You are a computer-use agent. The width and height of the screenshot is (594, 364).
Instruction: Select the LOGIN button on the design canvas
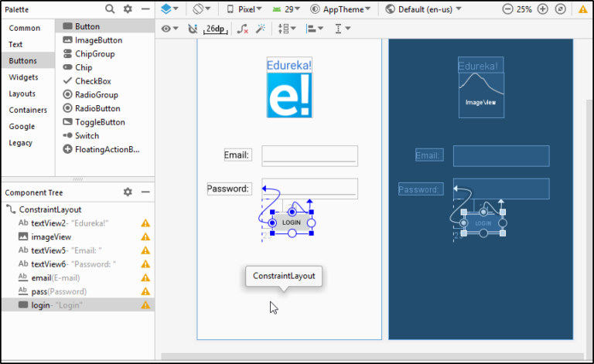(292, 223)
